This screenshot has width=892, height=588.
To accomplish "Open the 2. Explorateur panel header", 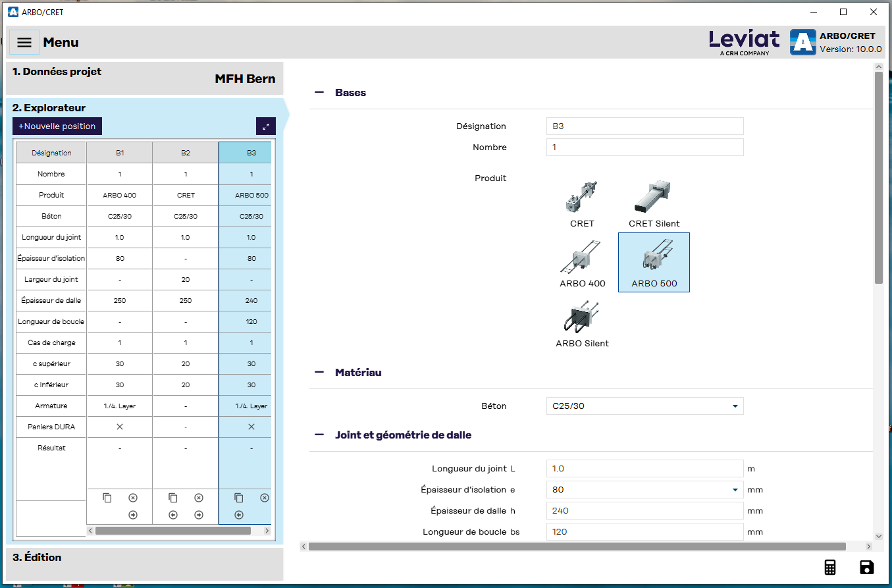I will coord(49,107).
